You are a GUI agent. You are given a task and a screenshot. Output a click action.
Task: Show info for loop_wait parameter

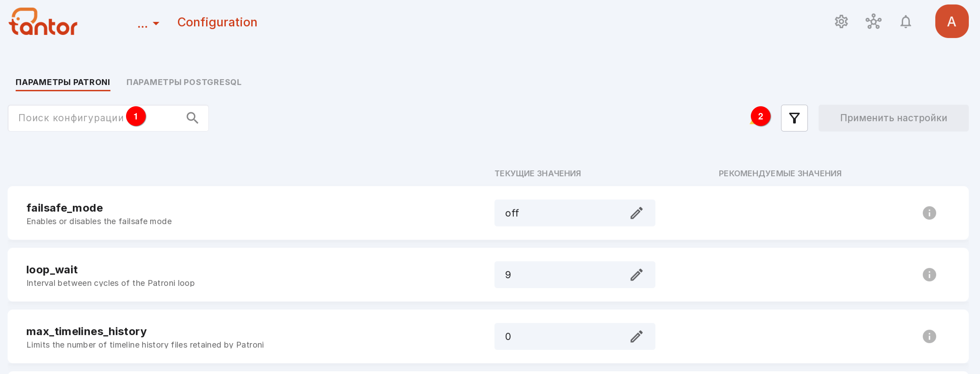929,275
